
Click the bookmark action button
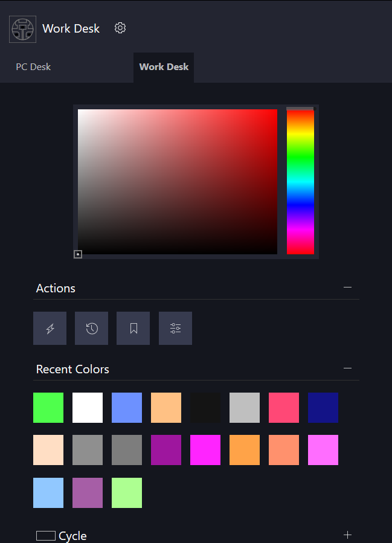click(133, 329)
